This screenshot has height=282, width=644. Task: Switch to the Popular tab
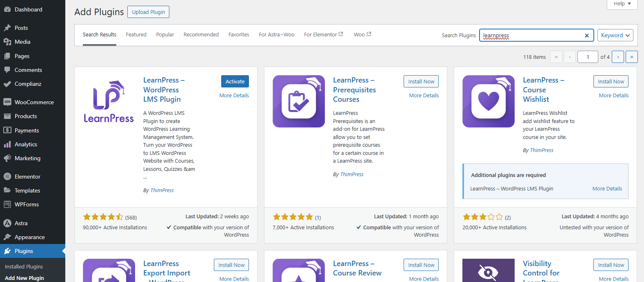coord(165,35)
